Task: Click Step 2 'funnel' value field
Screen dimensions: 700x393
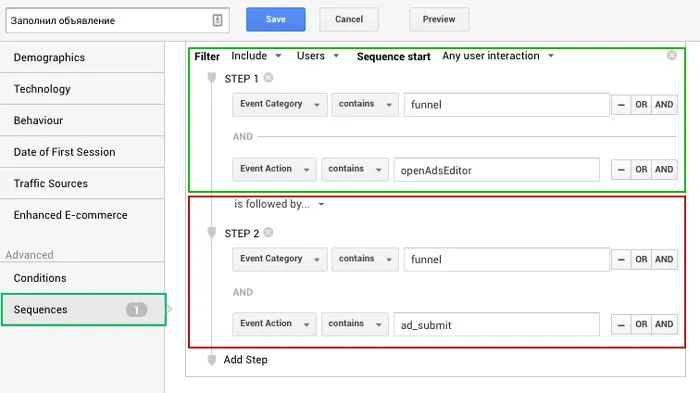Action: coord(507,259)
